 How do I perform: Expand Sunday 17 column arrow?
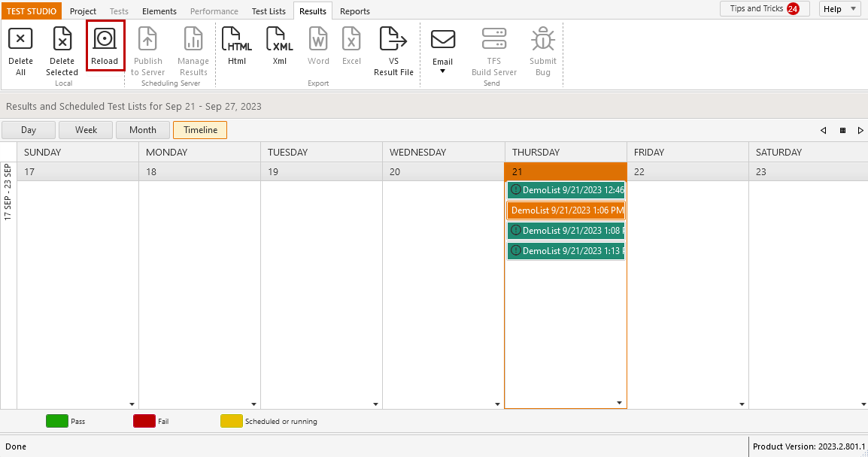132,404
